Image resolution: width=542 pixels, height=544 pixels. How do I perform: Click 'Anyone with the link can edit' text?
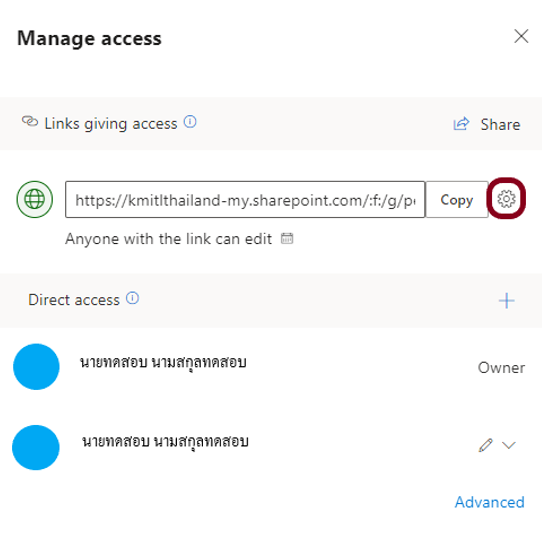coord(168,239)
